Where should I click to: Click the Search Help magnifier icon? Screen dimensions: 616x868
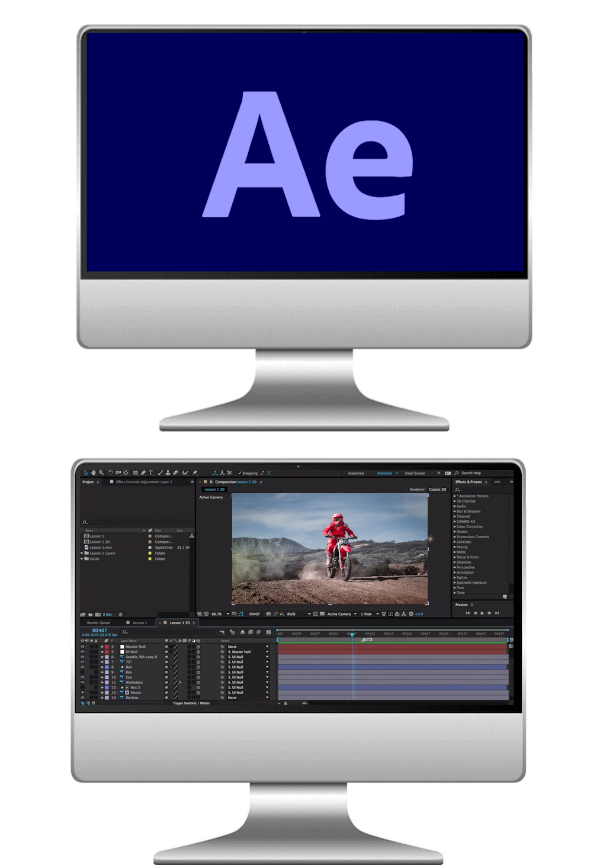click(457, 473)
